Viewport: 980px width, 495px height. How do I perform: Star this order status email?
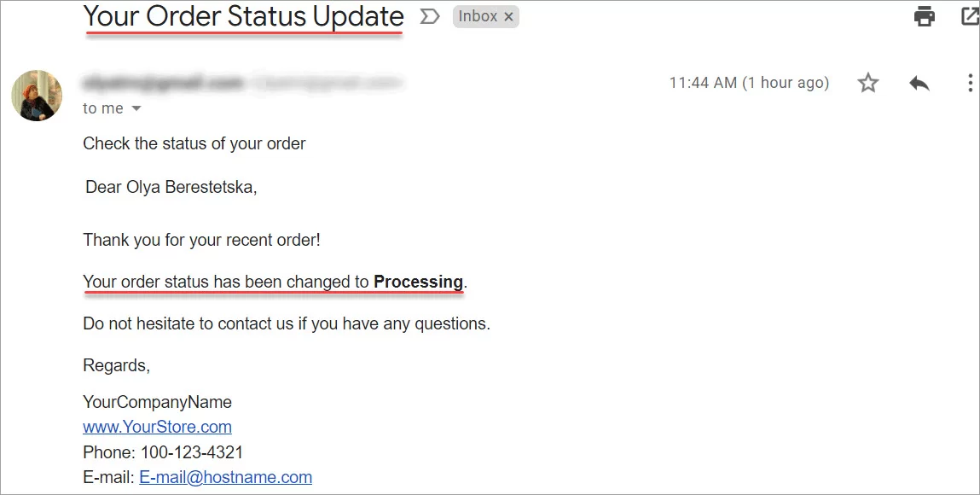pyautogui.click(x=868, y=83)
